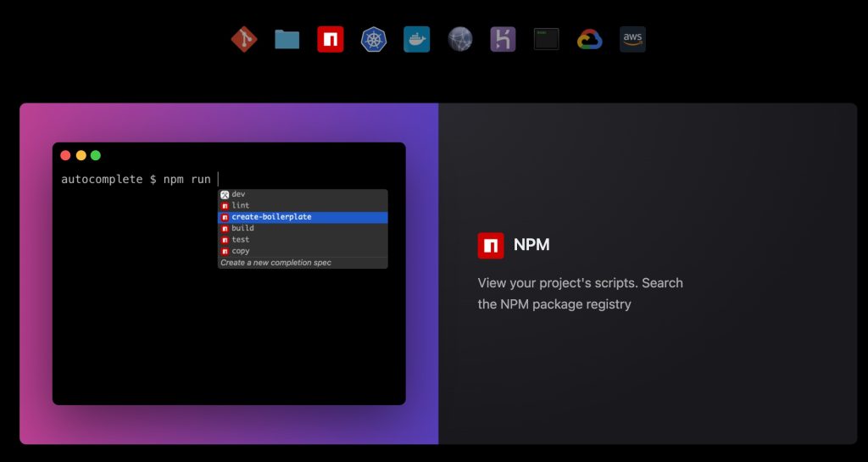Click the dark terminal window icon
868x462 pixels.
click(x=547, y=39)
